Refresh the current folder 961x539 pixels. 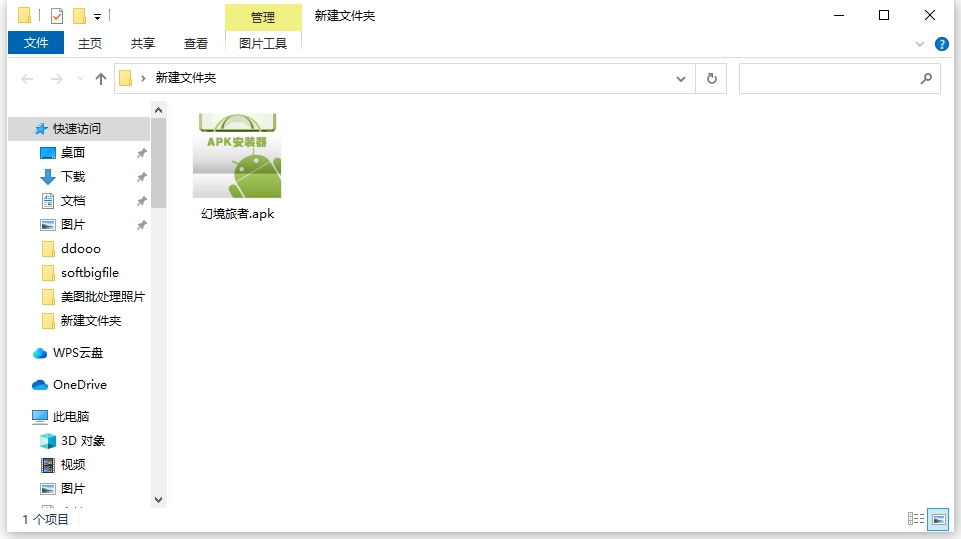point(712,78)
